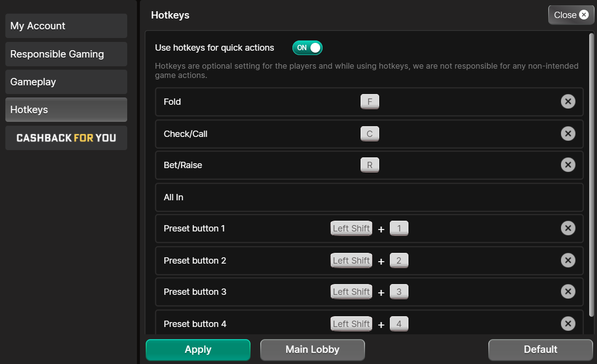Select the F key badge for Fold
597x364 pixels.
click(370, 101)
